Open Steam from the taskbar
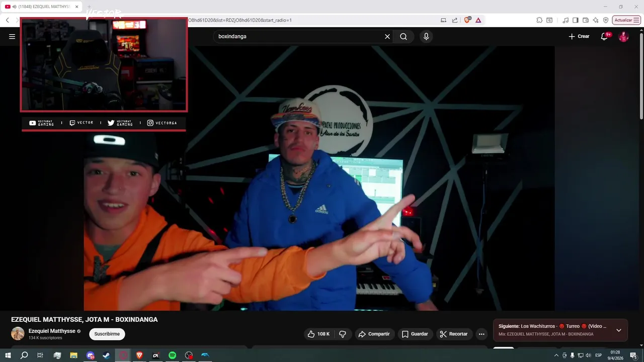The width and height of the screenshot is (644, 362). [107, 355]
